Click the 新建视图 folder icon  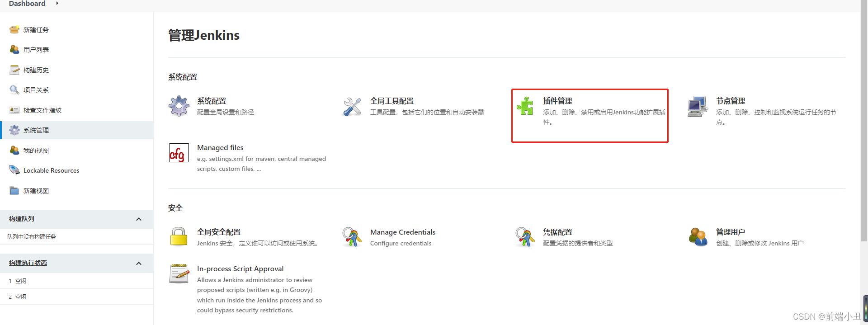tap(14, 191)
